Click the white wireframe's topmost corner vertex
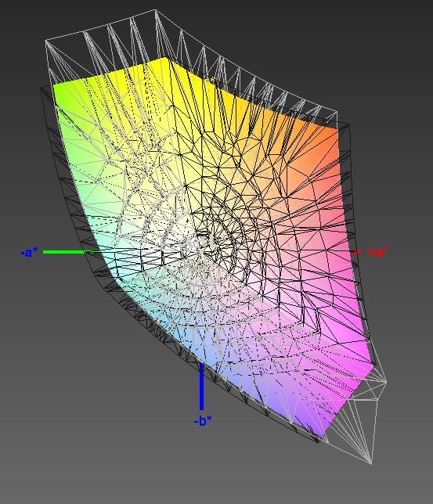The width and height of the screenshot is (433, 504). (x=155, y=10)
